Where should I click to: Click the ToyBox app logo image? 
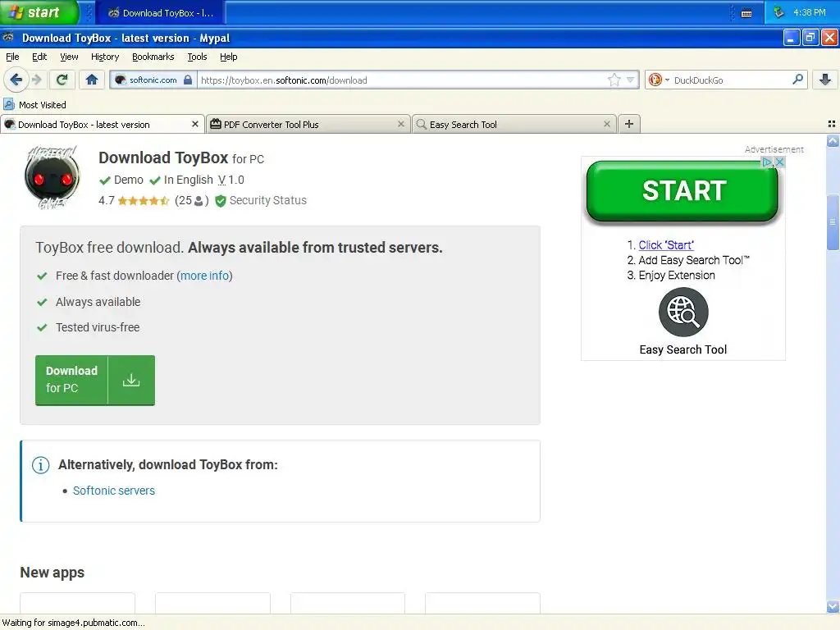(x=52, y=177)
